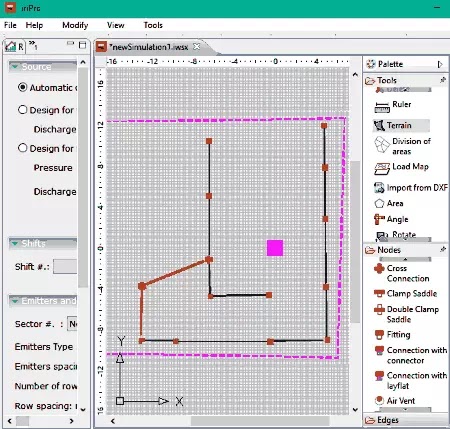The width and height of the screenshot is (450, 429).
Task: Select the Rotate tool
Action: coord(396,235)
